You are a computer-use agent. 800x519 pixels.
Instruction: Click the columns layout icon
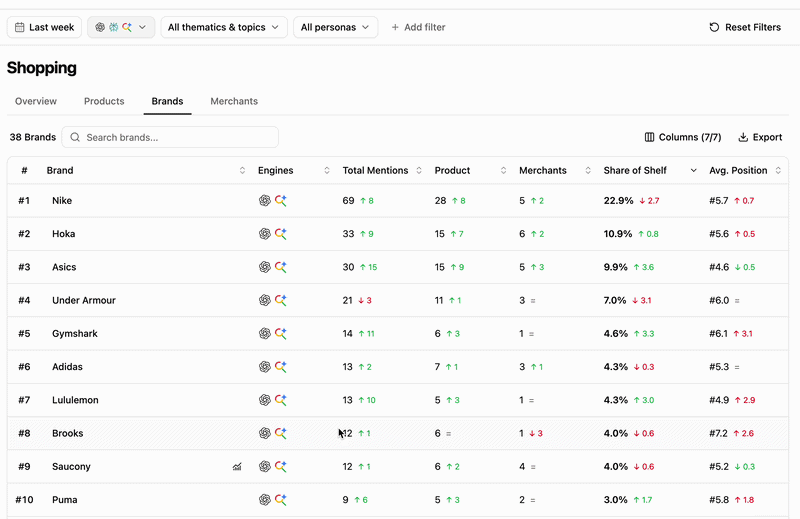click(649, 137)
